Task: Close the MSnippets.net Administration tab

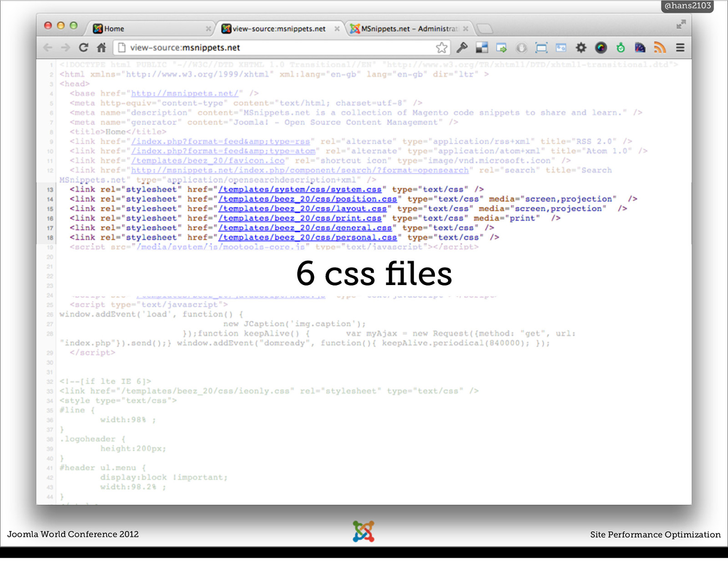Action: click(465, 29)
